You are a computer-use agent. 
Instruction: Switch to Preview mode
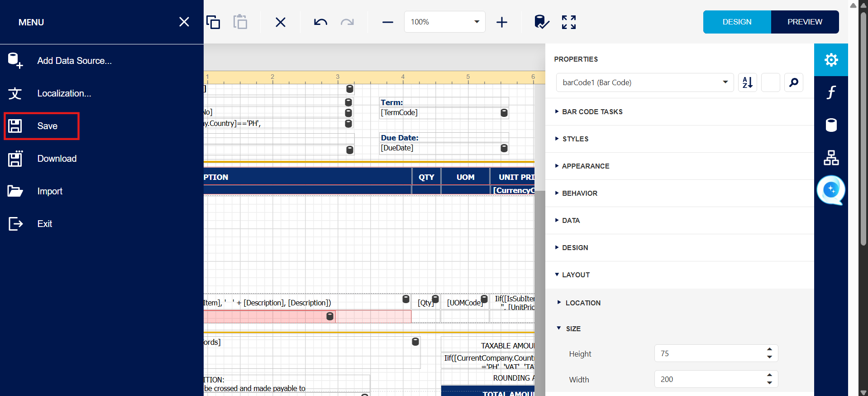point(805,22)
